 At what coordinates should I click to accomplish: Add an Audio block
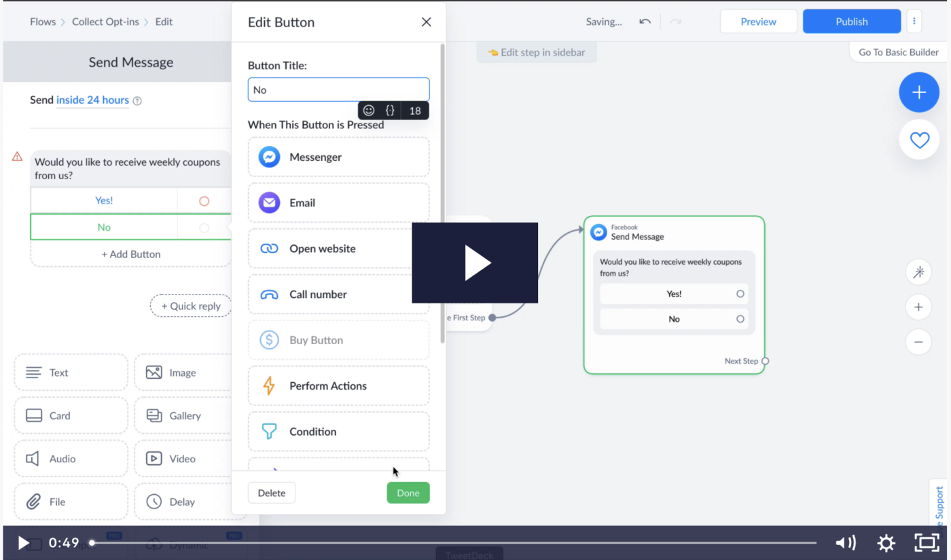coord(71,459)
